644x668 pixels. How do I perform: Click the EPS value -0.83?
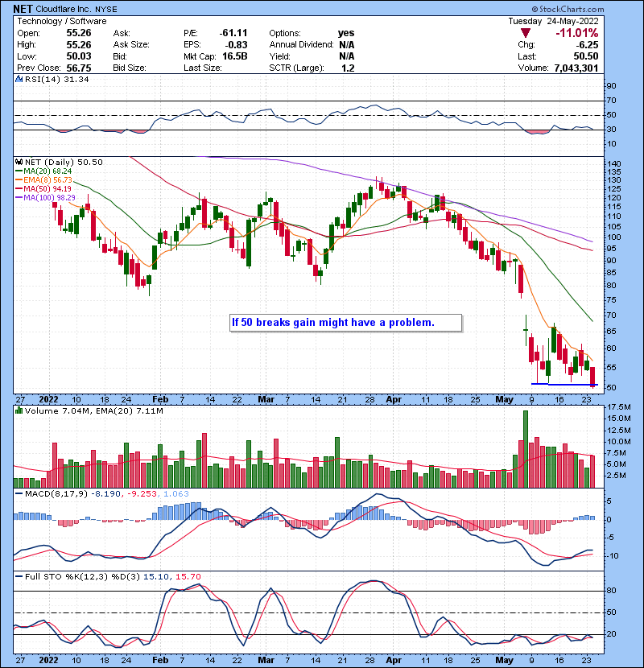click(x=237, y=45)
